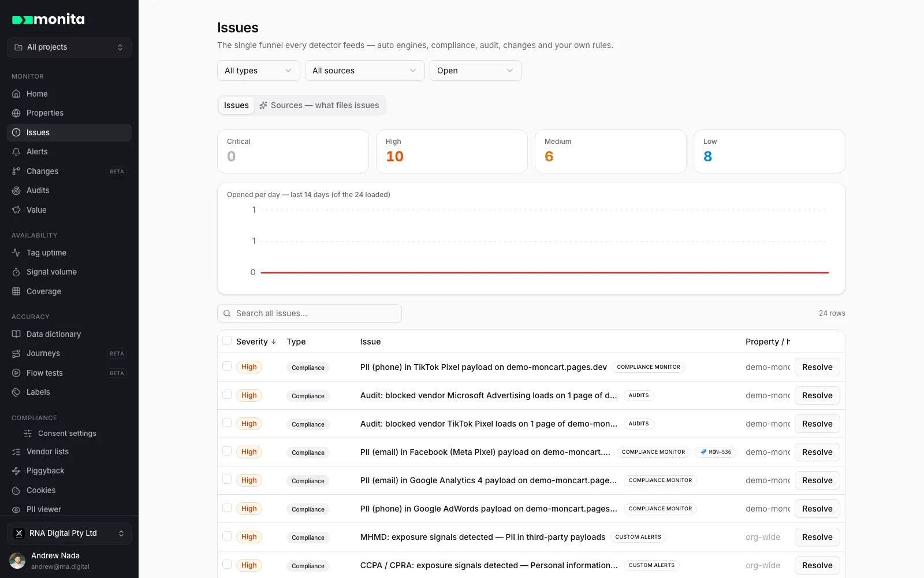This screenshot has height=578, width=924.
Task: Resolve the CCPA / CPRA issue
Action: tap(817, 565)
